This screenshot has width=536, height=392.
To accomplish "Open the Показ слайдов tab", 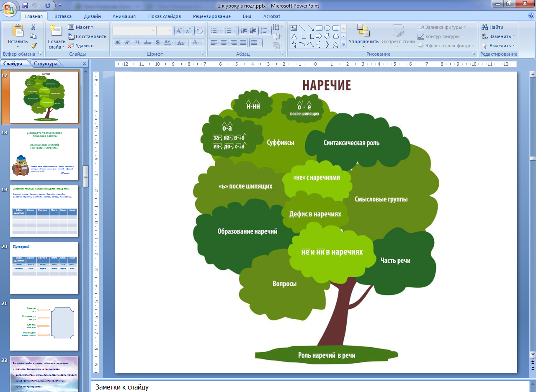I will [x=165, y=16].
